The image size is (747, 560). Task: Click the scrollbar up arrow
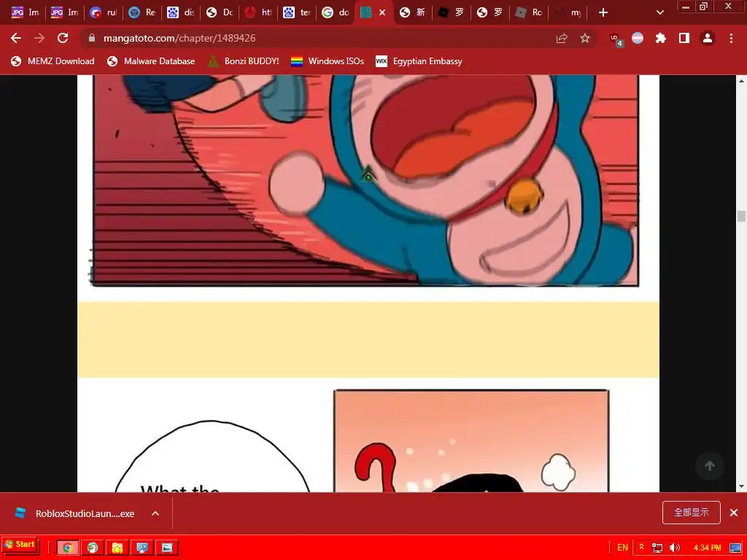[x=741, y=81]
